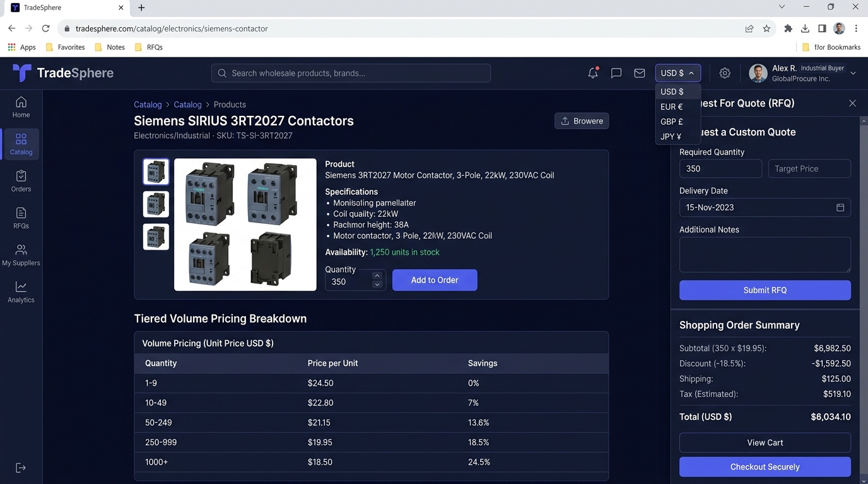Open the RFQs bookmarks folder

pos(148,47)
